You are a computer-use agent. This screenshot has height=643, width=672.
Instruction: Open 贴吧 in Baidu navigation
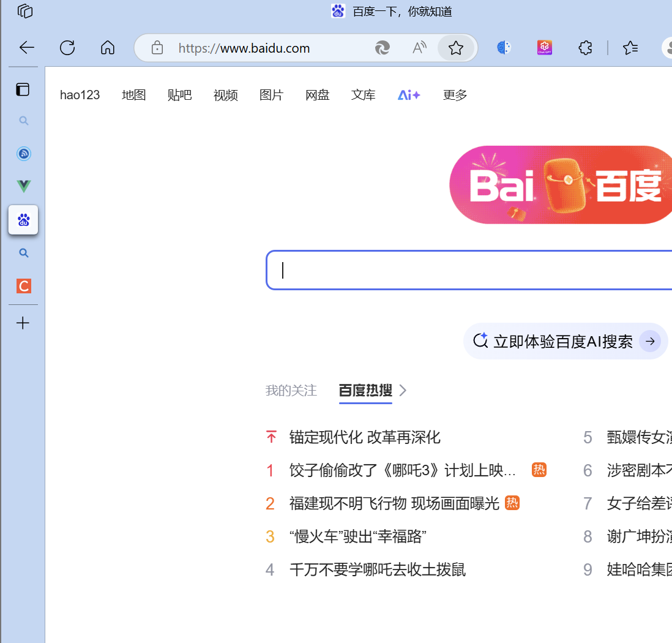click(179, 95)
